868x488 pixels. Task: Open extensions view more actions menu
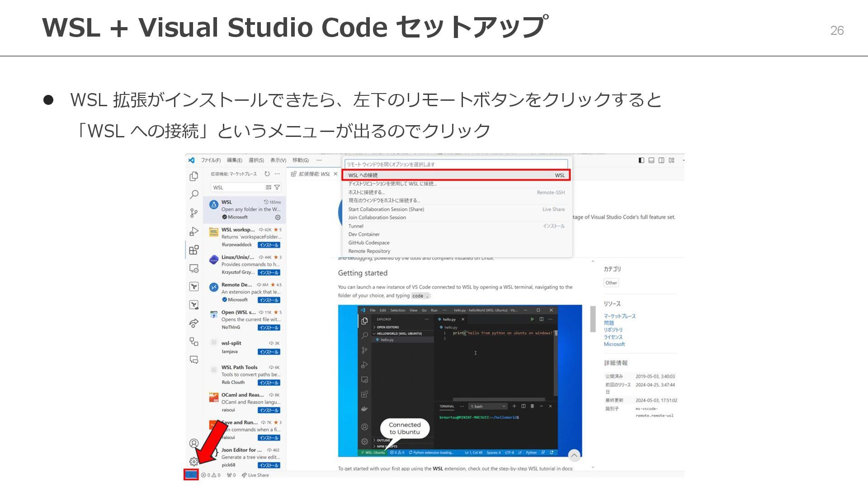pyautogui.click(x=277, y=174)
